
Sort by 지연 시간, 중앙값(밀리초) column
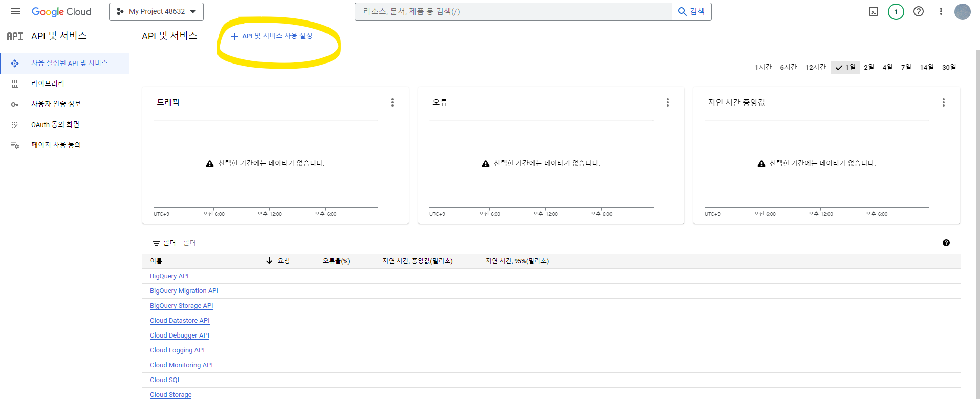(x=418, y=261)
